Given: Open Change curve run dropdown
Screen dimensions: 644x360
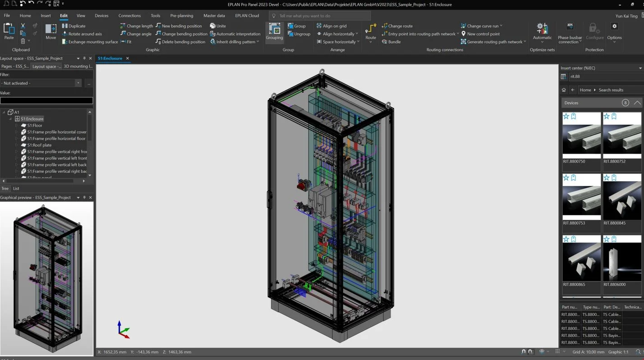Looking at the screenshot, I should tap(501, 26).
